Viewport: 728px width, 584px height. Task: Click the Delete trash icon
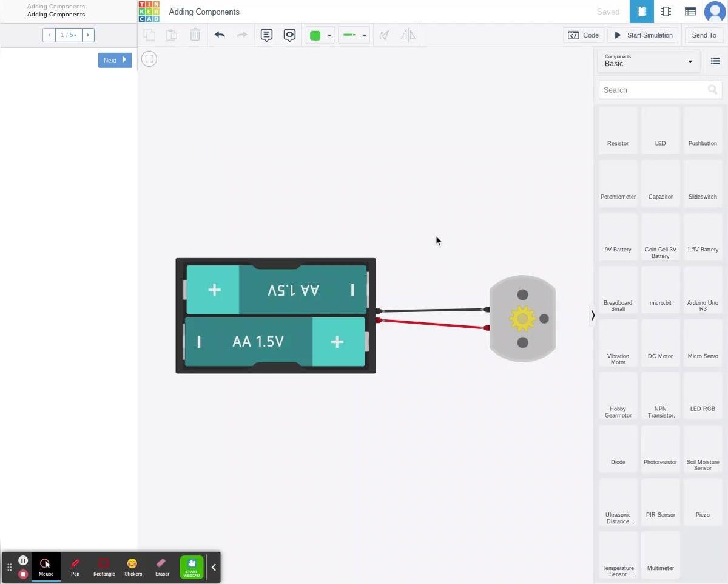(195, 35)
